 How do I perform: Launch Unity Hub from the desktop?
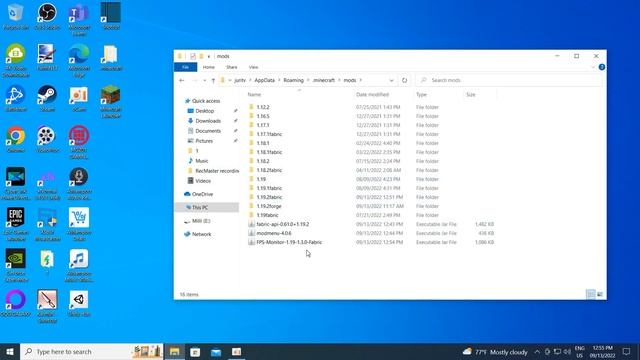79,303
